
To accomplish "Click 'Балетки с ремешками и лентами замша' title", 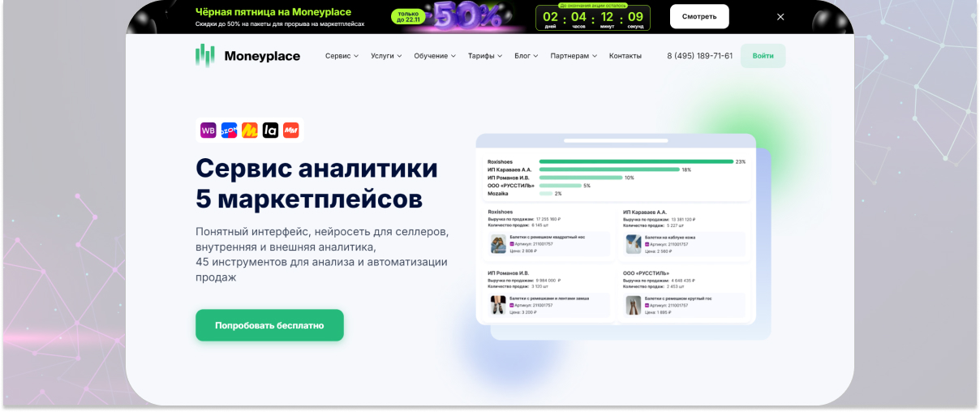I will [x=549, y=298].
